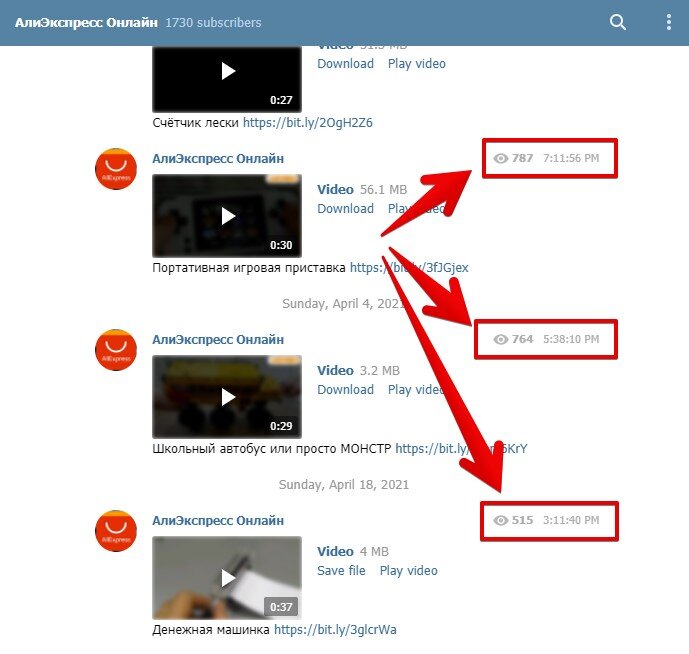689x654 pixels.
Task: Open avatar of the Школьный автобус post
Action: tap(116, 350)
